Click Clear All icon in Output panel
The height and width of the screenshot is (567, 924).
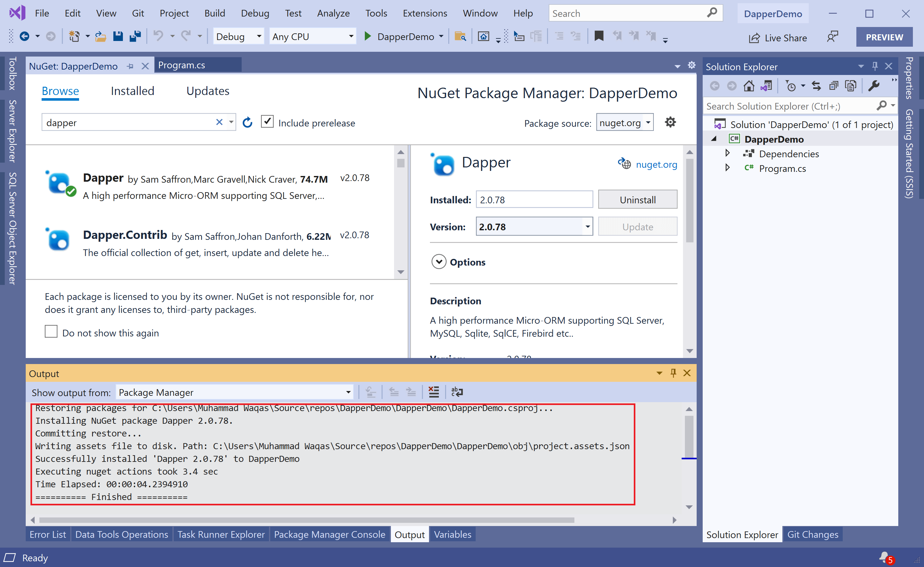point(433,392)
